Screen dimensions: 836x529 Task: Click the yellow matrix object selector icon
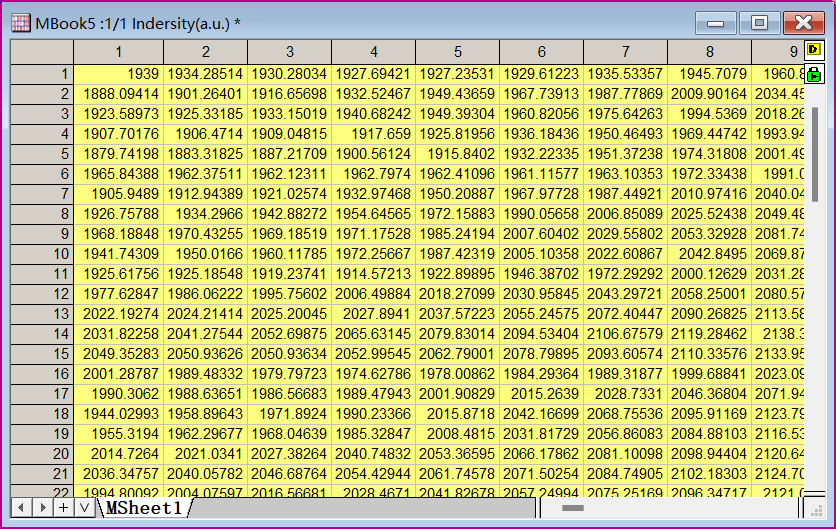pyautogui.click(x=814, y=50)
